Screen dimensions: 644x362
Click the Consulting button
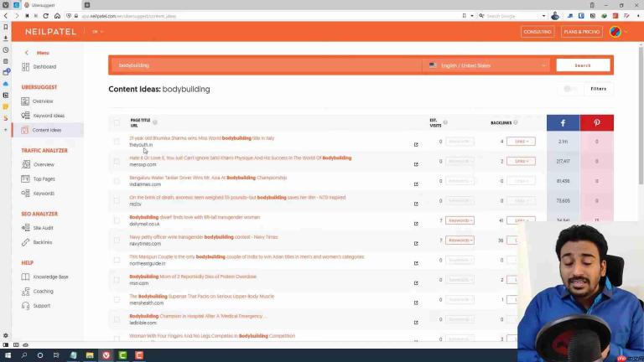click(x=538, y=32)
